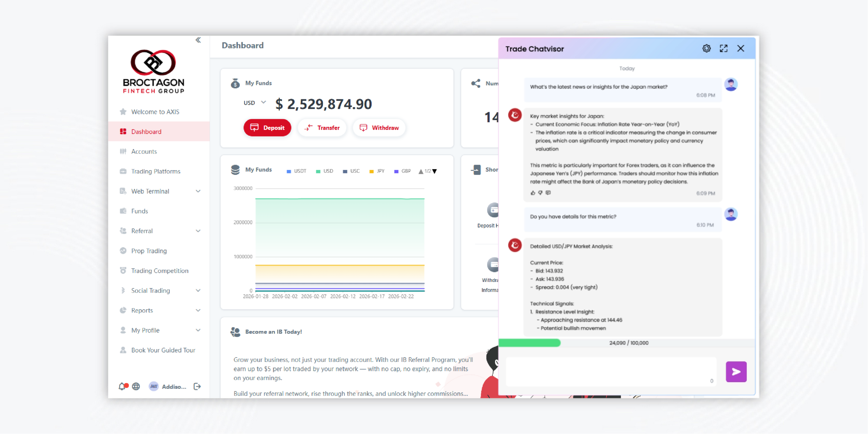Screen dimensions: 868x434
Task: Click the purple send message button
Action: pyautogui.click(x=736, y=372)
